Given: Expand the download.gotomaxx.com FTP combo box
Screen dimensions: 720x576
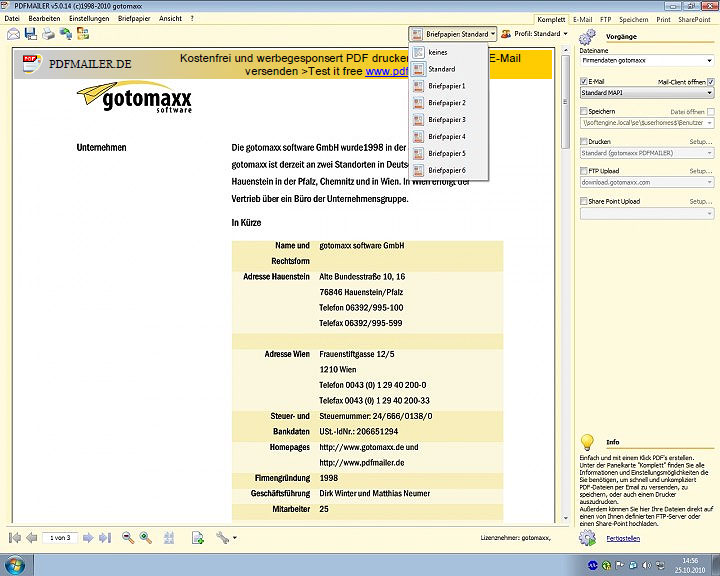Looking at the screenshot, I should click(709, 182).
